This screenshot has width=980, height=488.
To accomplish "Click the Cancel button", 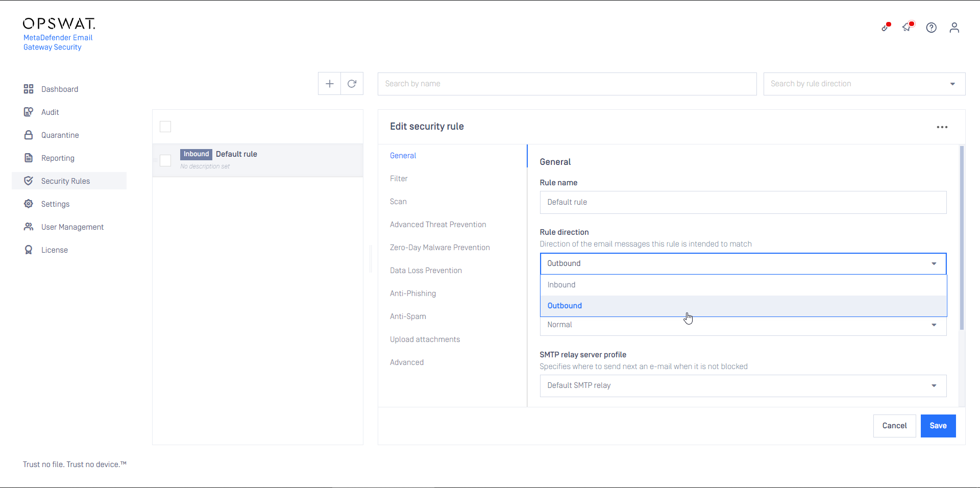I will pyautogui.click(x=894, y=426).
